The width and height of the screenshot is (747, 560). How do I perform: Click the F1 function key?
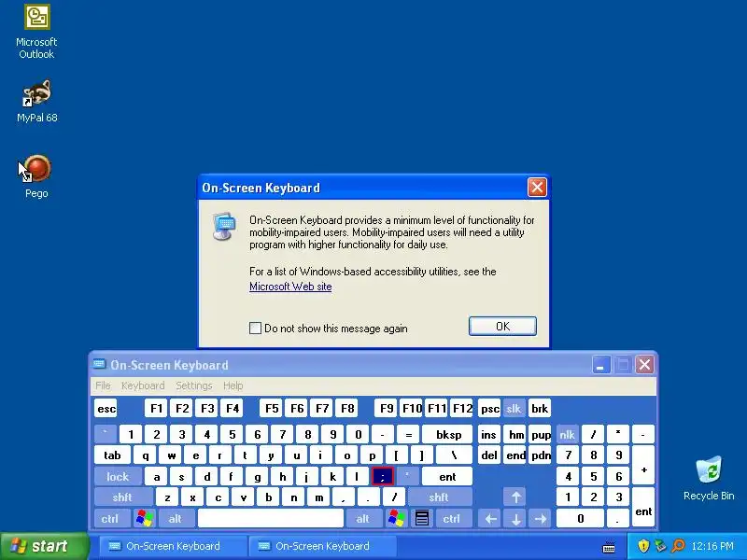click(x=156, y=409)
